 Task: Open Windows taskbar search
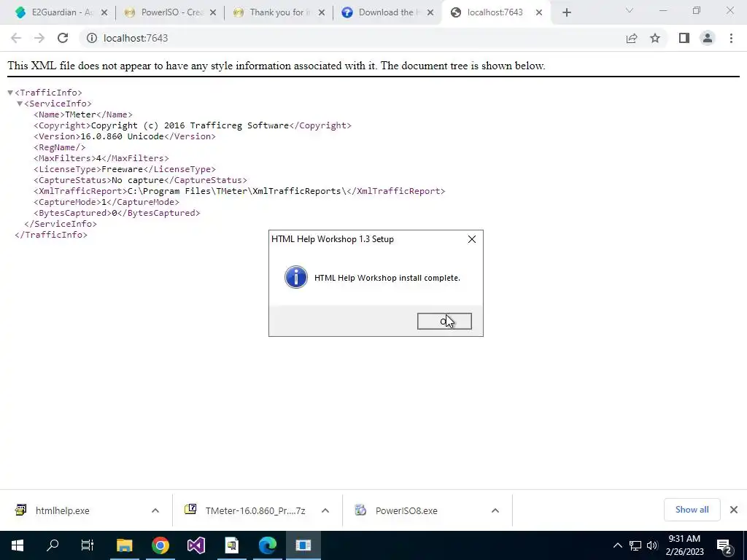[53, 545]
